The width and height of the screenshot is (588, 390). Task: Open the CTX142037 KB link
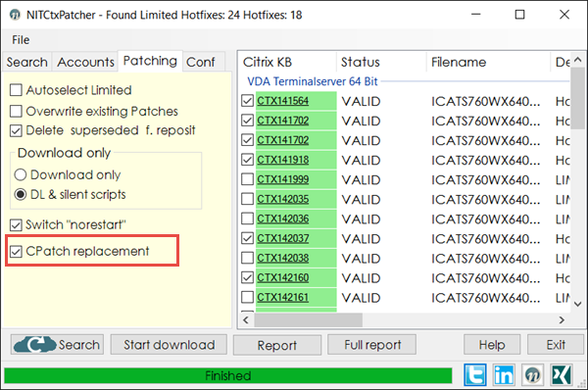(x=283, y=238)
